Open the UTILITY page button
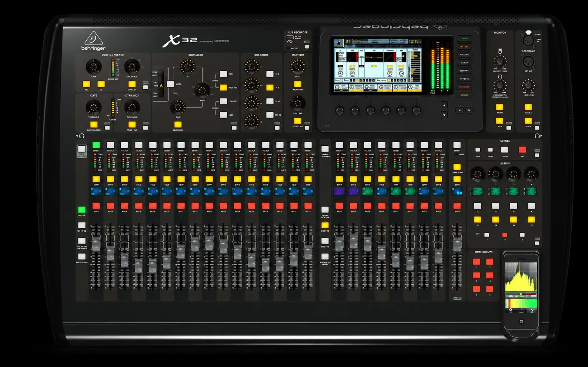Viewport: 588px width, 367px height. click(464, 95)
